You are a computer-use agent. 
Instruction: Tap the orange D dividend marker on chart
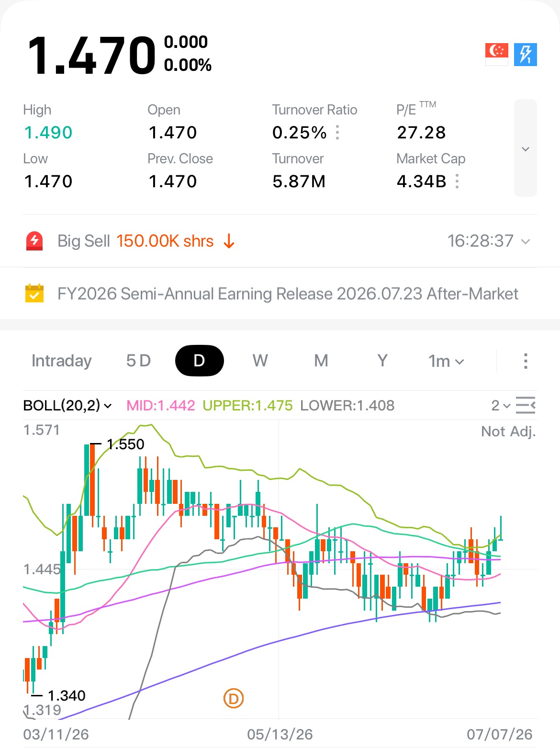[x=234, y=699]
